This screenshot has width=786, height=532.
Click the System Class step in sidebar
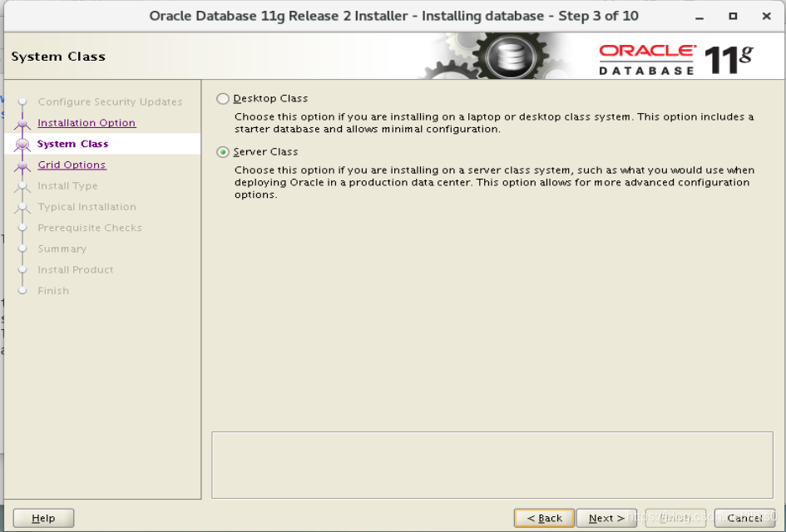pyautogui.click(x=72, y=144)
